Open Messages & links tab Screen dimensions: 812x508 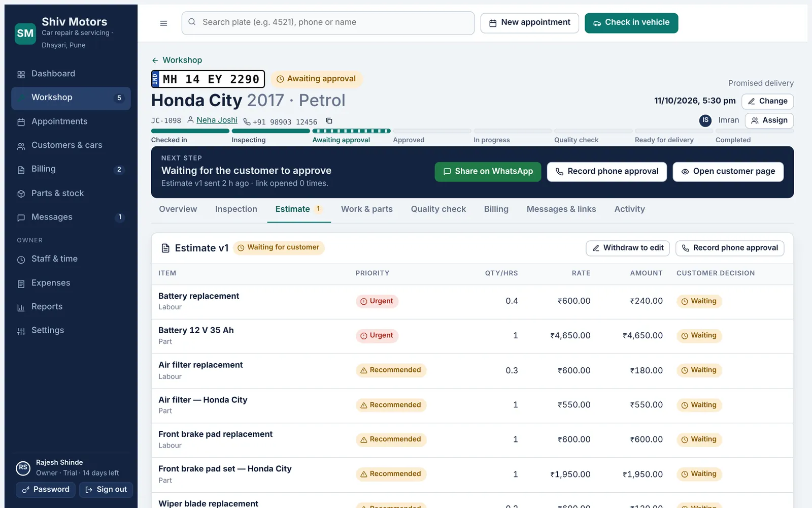(561, 209)
